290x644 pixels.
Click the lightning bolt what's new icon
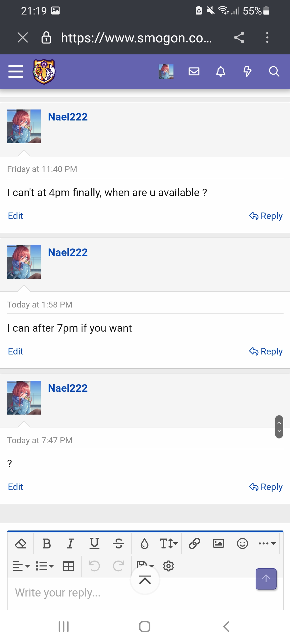tap(247, 71)
